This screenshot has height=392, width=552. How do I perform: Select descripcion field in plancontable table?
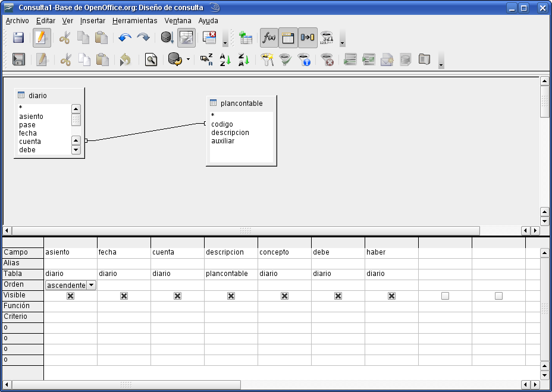tap(230, 133)
